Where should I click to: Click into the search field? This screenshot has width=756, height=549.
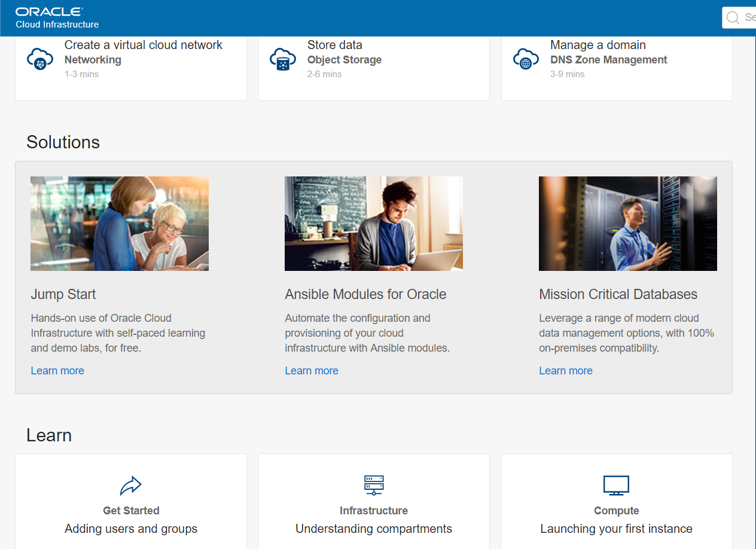(x=740, y=18)
